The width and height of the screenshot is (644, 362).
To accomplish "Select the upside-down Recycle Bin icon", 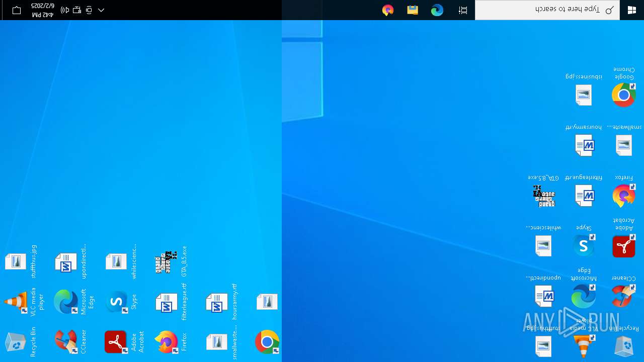I will [x=623, y=346].
